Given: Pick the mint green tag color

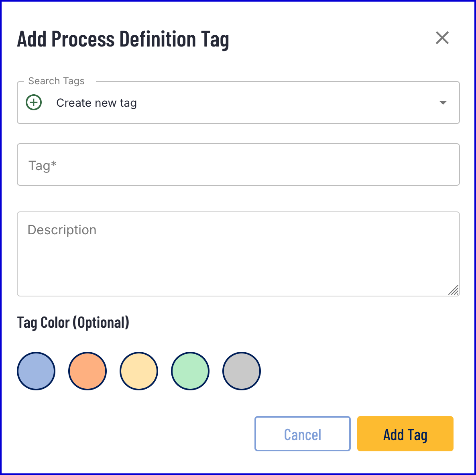Looking at the screenshot, I should coord(190,371).
